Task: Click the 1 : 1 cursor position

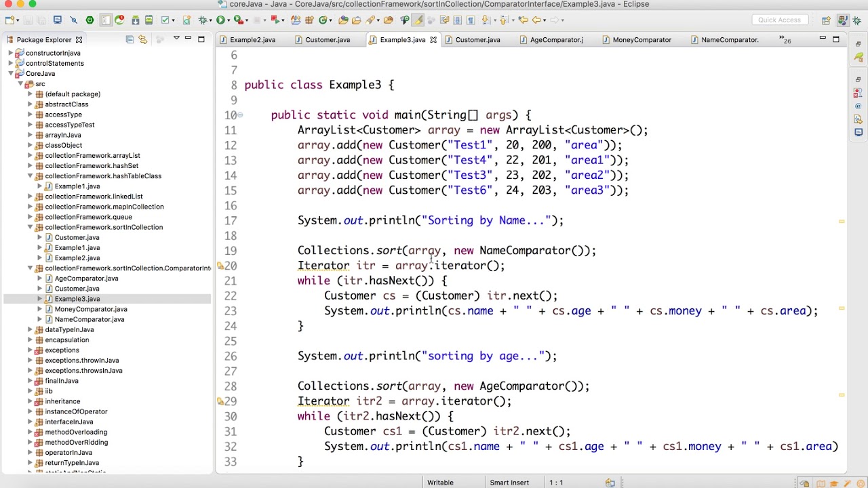Action: click(556, 483)
